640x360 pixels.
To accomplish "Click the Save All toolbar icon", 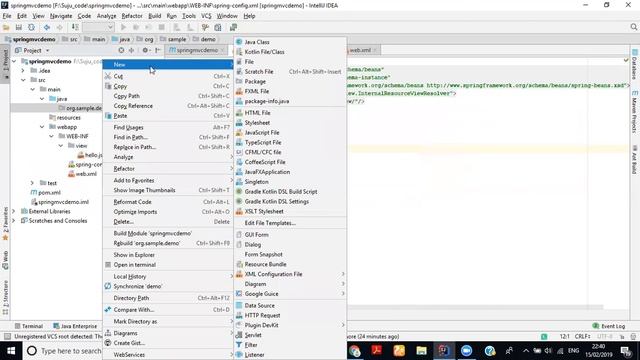I will click(19, 27).
